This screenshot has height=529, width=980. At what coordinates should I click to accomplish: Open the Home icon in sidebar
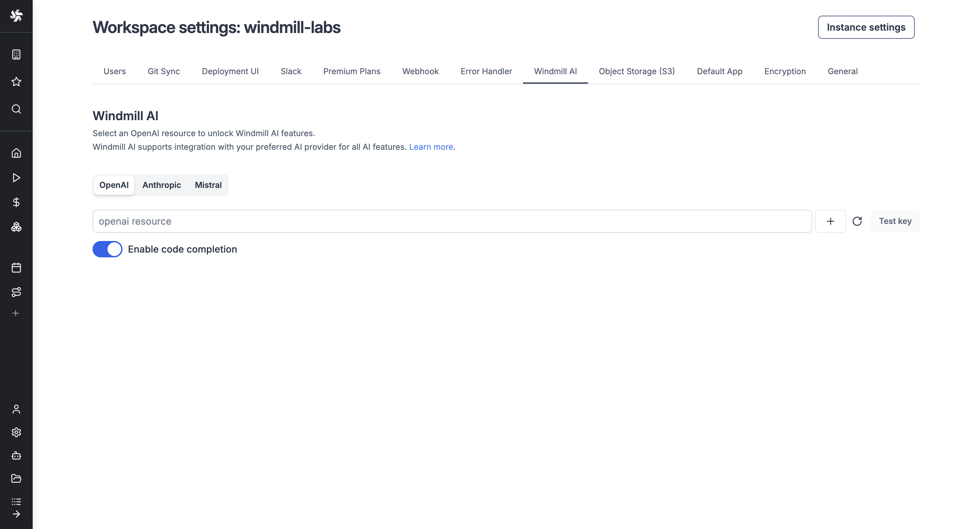[16, 153]
